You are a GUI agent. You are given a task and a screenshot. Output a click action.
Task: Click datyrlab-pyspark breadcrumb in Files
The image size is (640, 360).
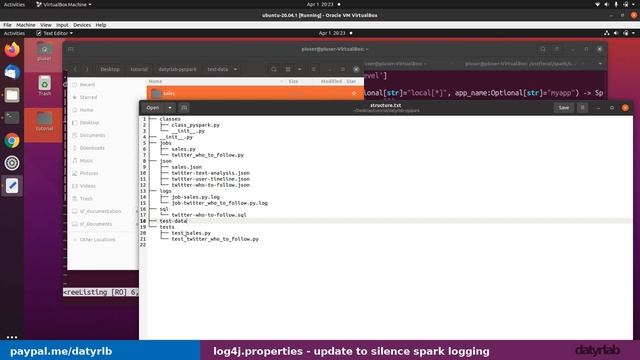pos(177,69)
